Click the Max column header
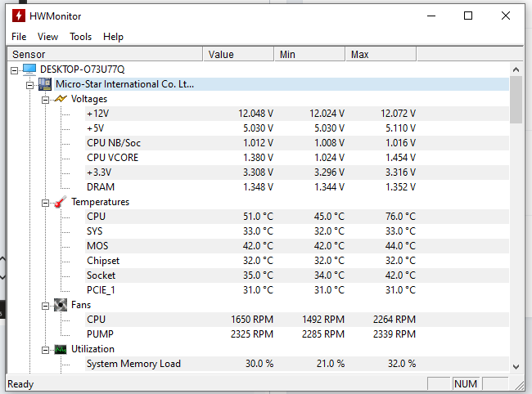 [381, 54]
